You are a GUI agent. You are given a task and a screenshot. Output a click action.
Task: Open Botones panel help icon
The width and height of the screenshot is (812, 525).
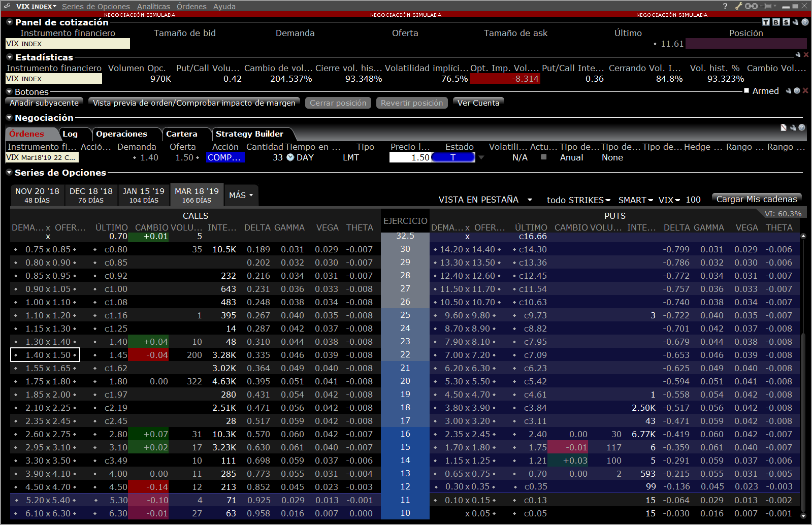click(x=797, y=91)
